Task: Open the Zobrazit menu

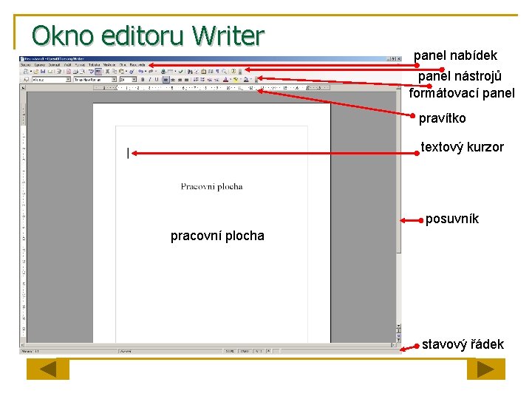Action: 54,65
